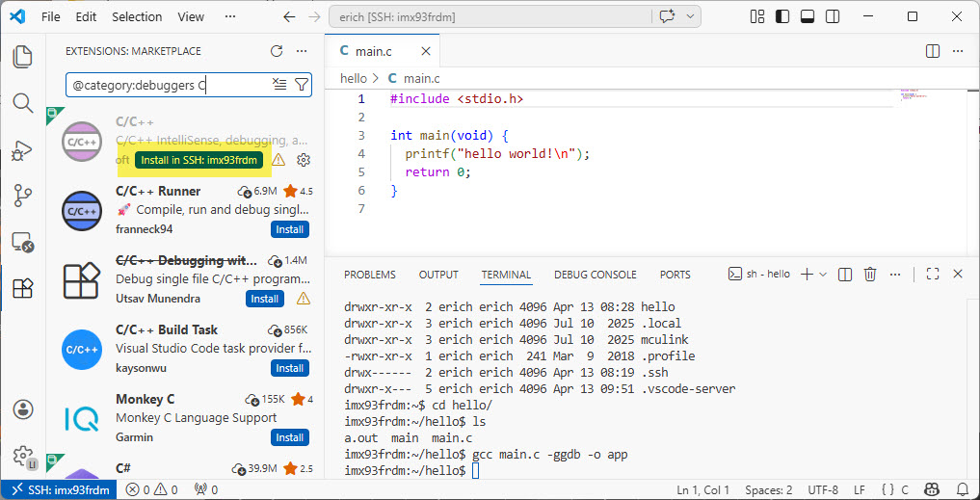This screenshot has height=500, width=980.
Task: Open the Explorer view in activity bar
Action: [22, 57]
